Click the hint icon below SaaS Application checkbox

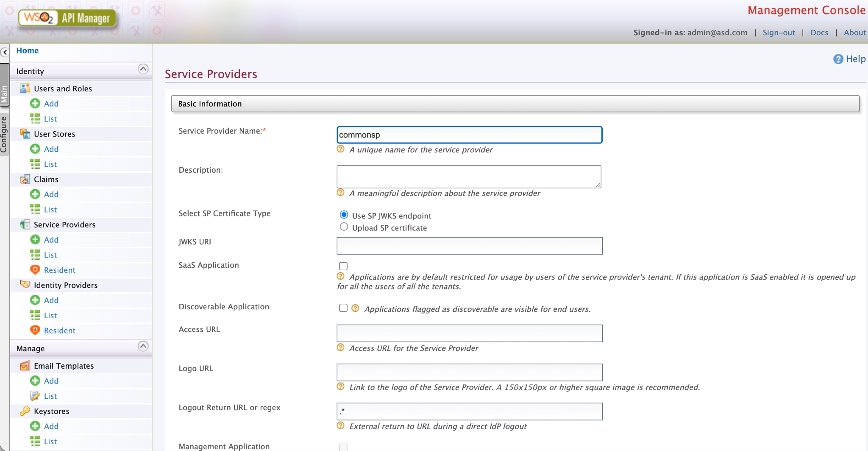(340, 276)
